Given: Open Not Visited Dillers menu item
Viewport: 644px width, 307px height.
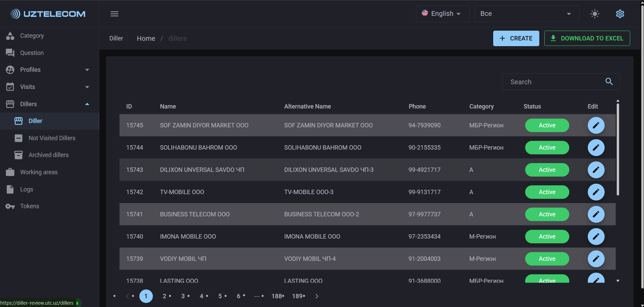Looking at the screenshot, I should (x=52, y=138).
